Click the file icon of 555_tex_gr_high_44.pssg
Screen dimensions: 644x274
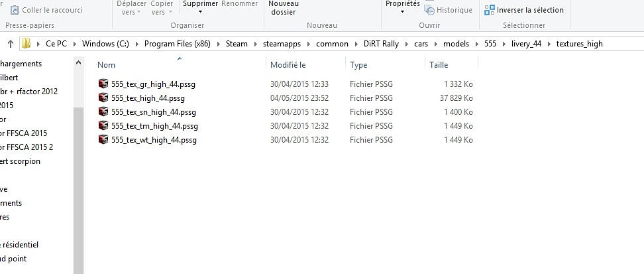(x=103, y=84)
